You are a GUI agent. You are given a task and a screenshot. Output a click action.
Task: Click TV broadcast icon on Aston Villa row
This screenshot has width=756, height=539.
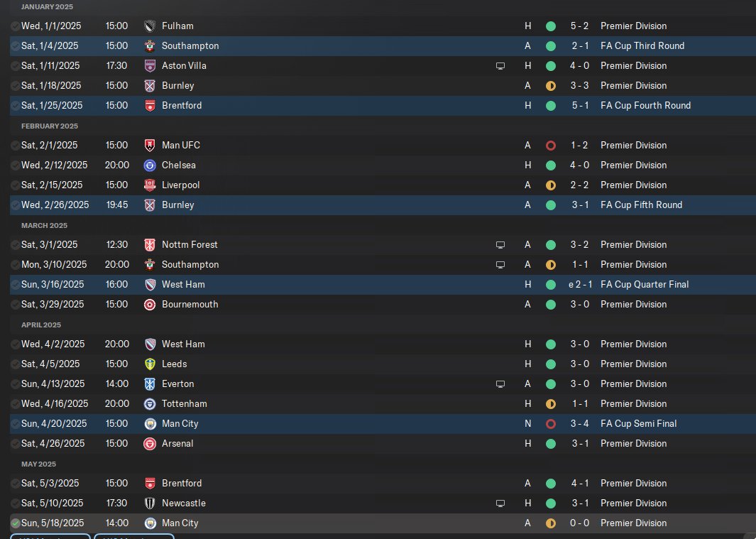[500, 65]
